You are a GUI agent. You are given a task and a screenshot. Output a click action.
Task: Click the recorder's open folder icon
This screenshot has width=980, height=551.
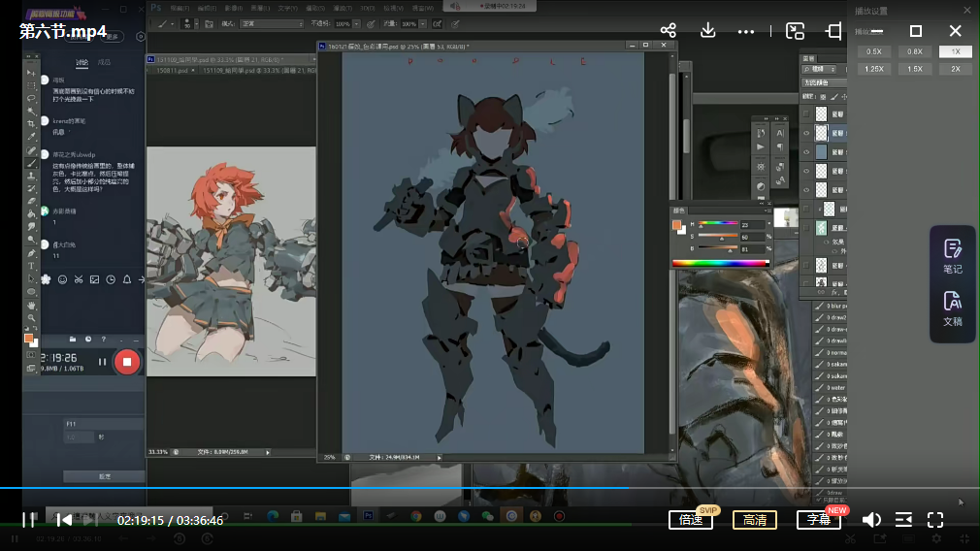[x=73, y=340]
